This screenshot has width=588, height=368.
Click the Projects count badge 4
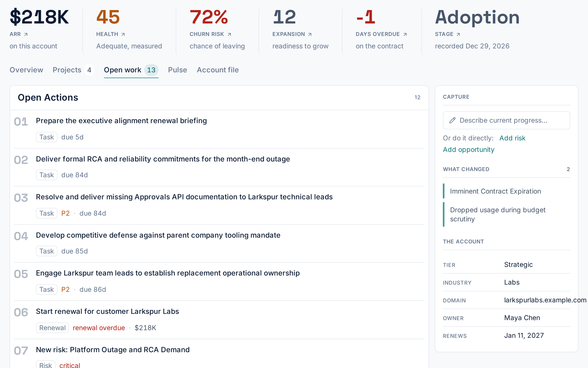89,70
